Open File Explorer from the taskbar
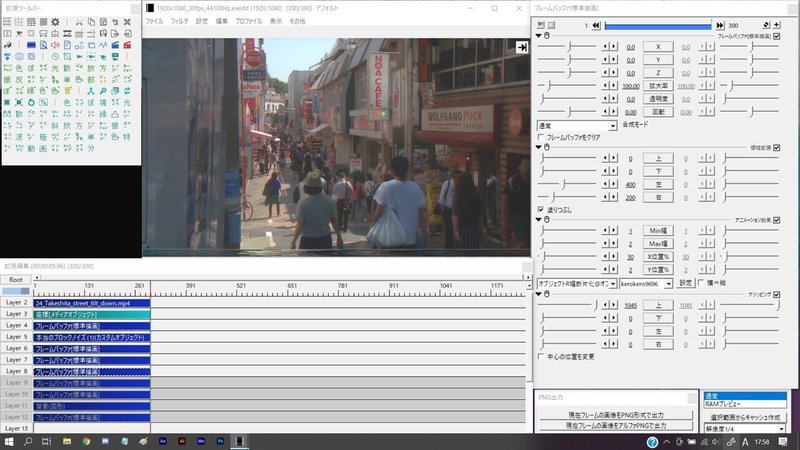 [67, 441]
